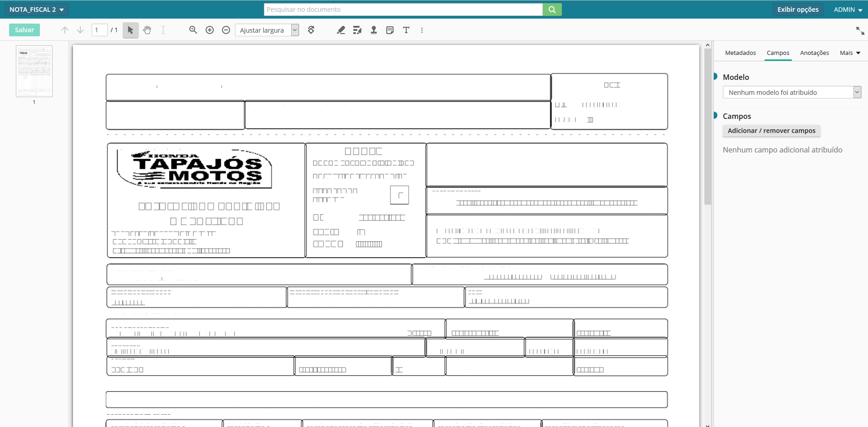This screenshot has width=868, height=427.
Task: Zoom in with the plus icon
Action: [x=210, y=30]
